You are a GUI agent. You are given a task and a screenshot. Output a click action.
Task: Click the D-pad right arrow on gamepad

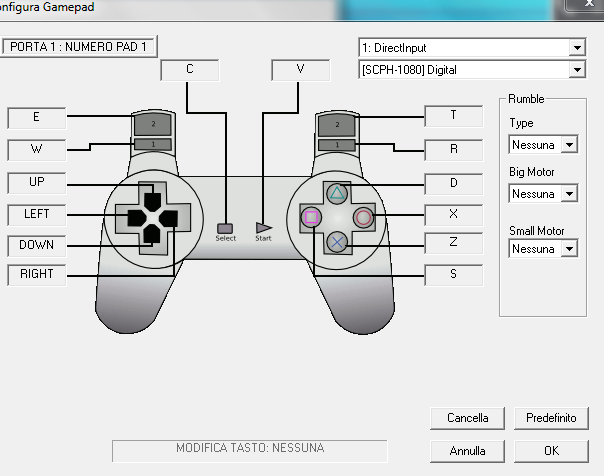click(168, 218)
